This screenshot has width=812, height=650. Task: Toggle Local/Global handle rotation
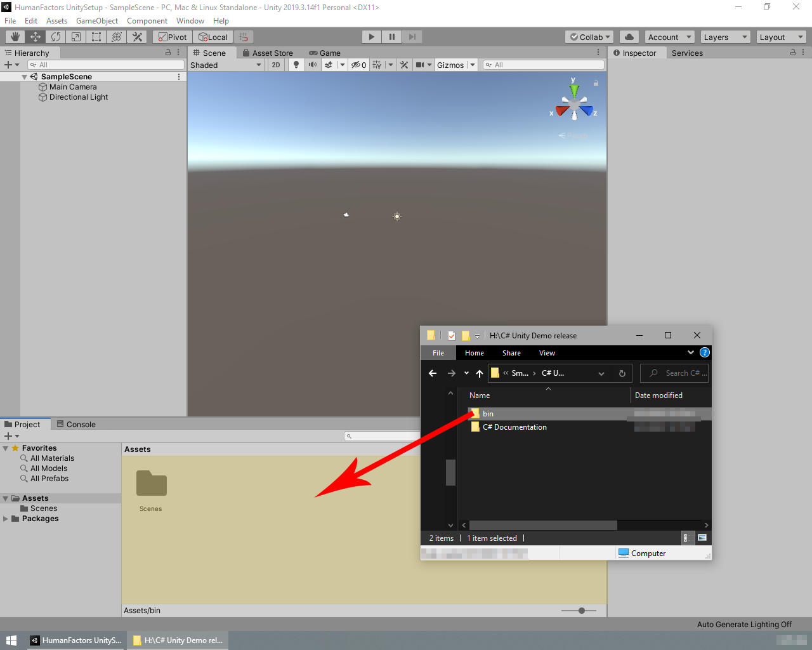(x=213, y=37)
